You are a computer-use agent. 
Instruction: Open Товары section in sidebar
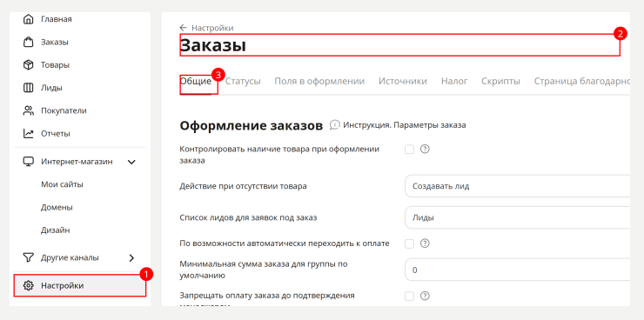click(x=55, y=65)
